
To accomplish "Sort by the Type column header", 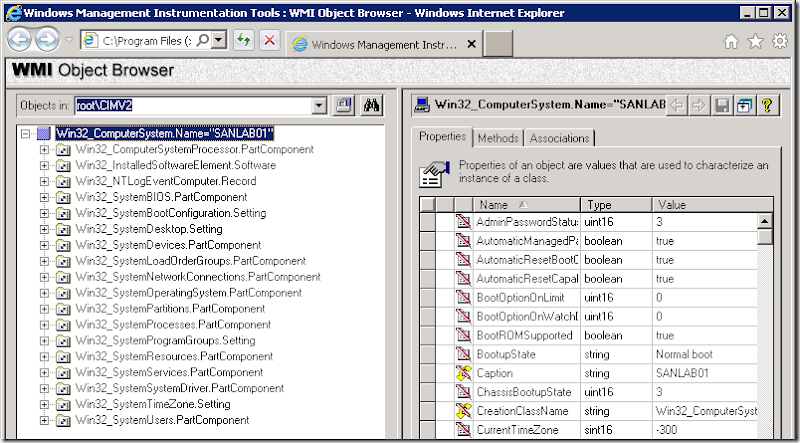I will point(616,205).
